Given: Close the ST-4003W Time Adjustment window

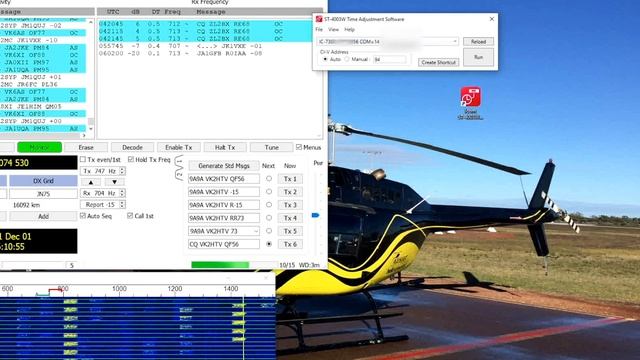Looking at the screenshot, I should tap(491, 19).
